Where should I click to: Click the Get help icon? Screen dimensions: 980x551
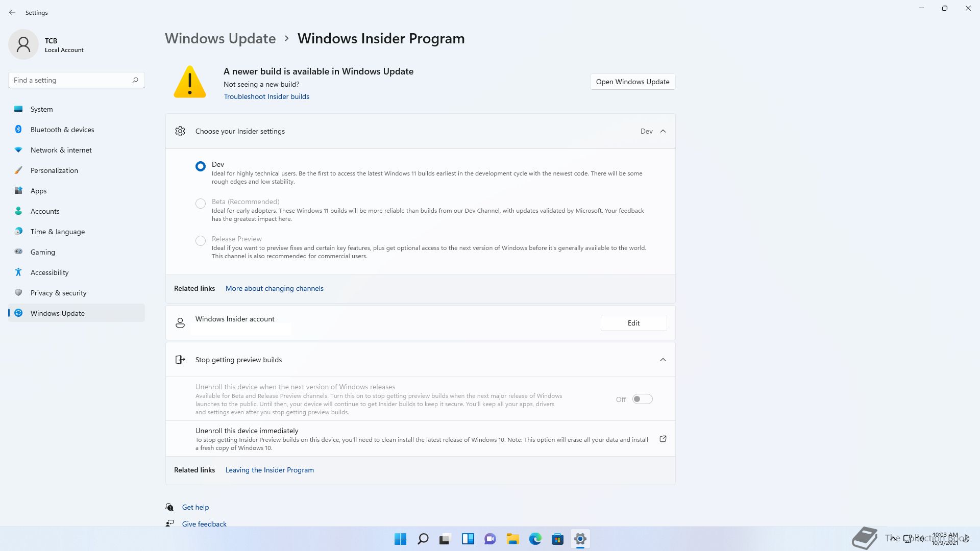click(x=169, y=507)
